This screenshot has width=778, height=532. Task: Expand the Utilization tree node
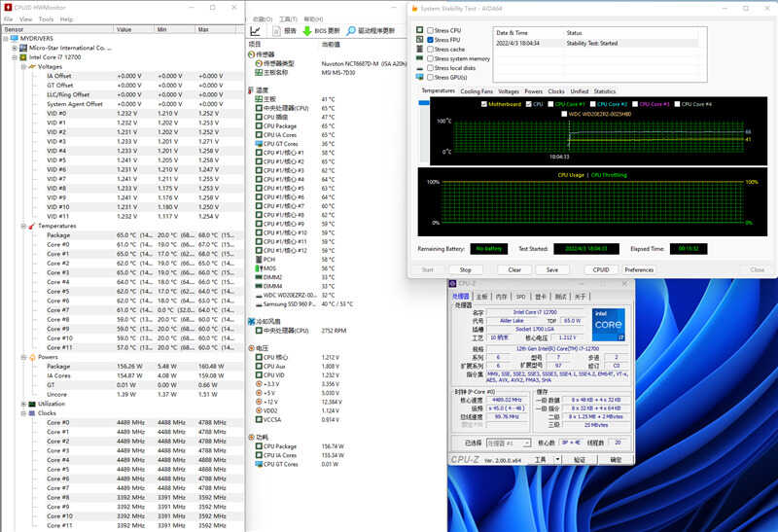pos(23,404)
